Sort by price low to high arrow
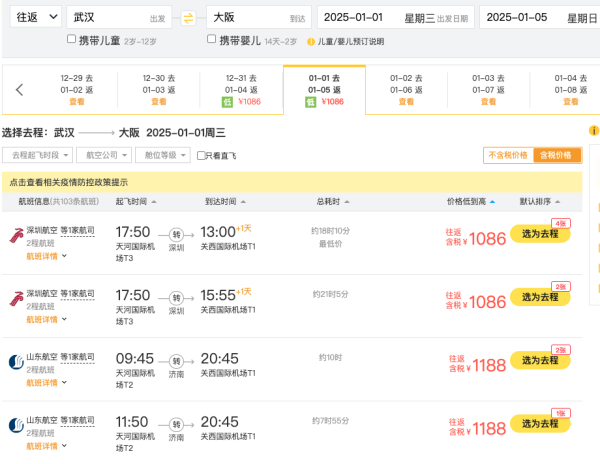 pyautogui.click(x=492, y=202)
